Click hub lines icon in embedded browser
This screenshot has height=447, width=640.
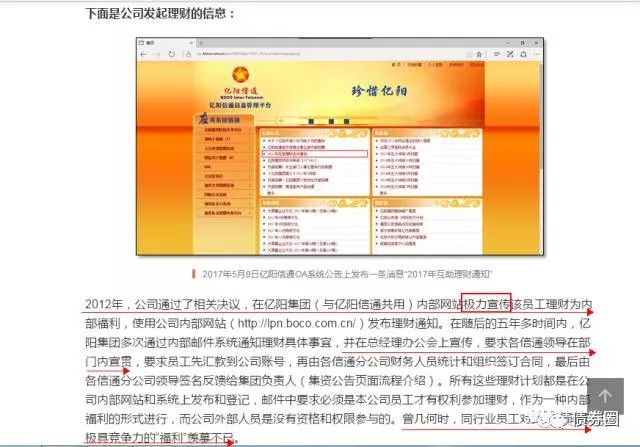click(x=497, y=54)
